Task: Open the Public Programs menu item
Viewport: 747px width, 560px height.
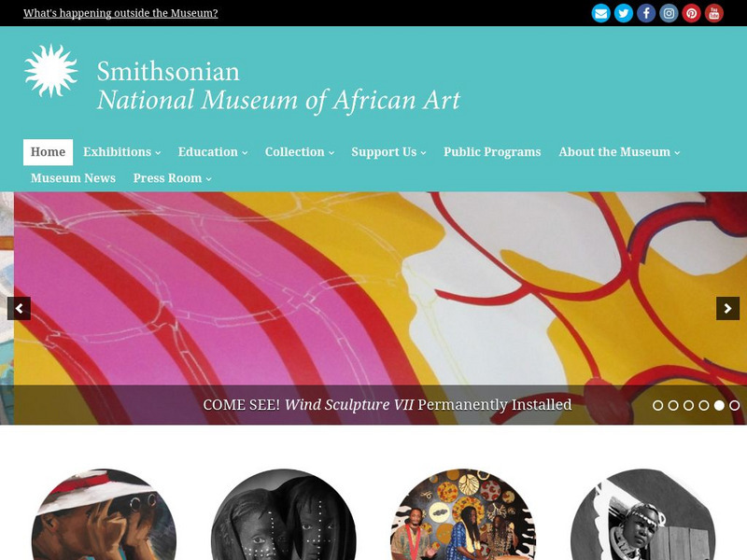Action: click(492, 152)
